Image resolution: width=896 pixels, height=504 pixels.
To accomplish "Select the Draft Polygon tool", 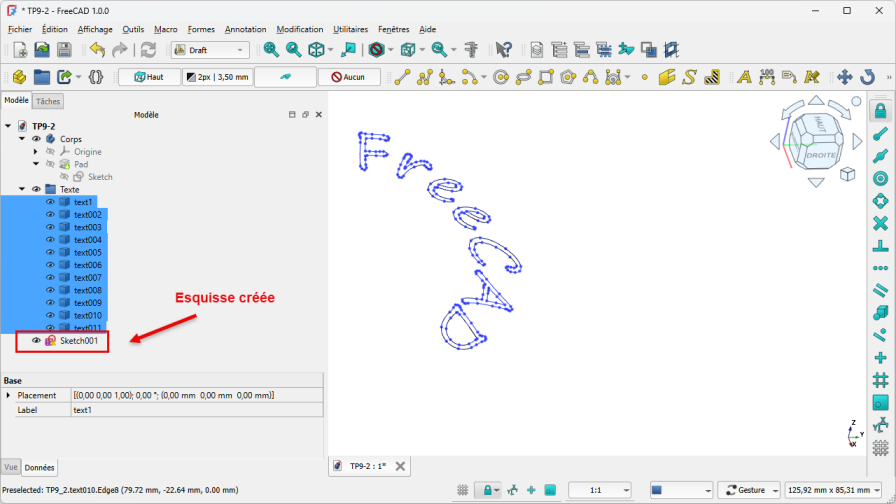I will tap(567, 77).
